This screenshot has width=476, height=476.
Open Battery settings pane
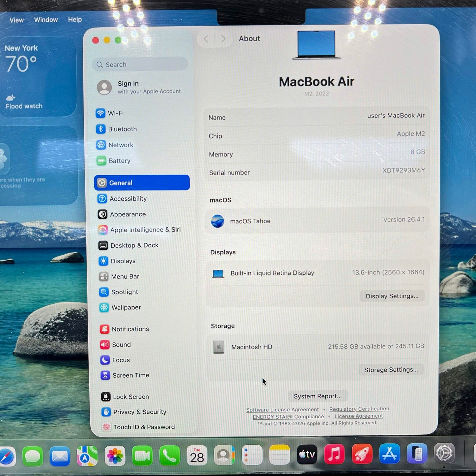coord(113,161)
